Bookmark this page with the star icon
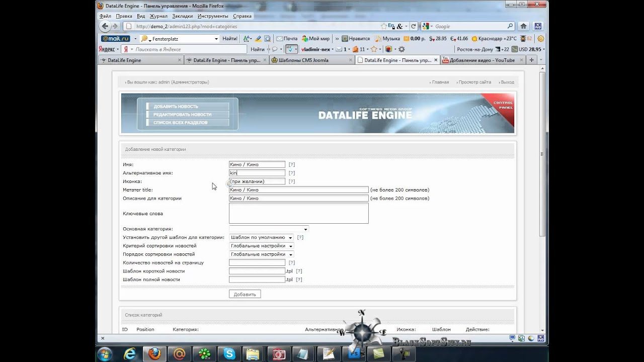 [384, 26]
